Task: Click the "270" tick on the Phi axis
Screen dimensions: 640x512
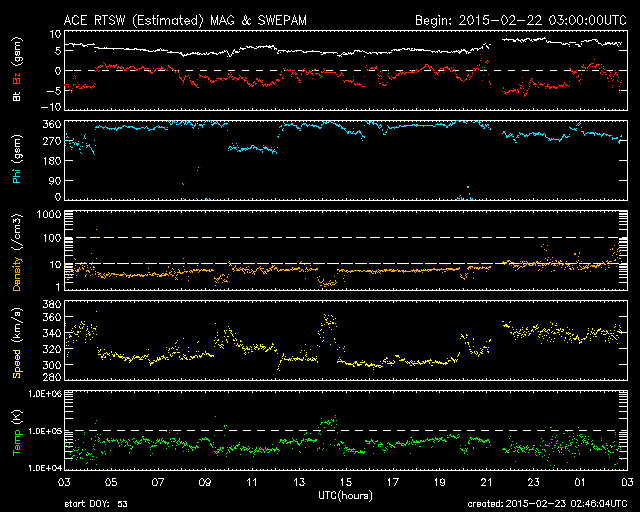Action: click(x=52, y=142)
